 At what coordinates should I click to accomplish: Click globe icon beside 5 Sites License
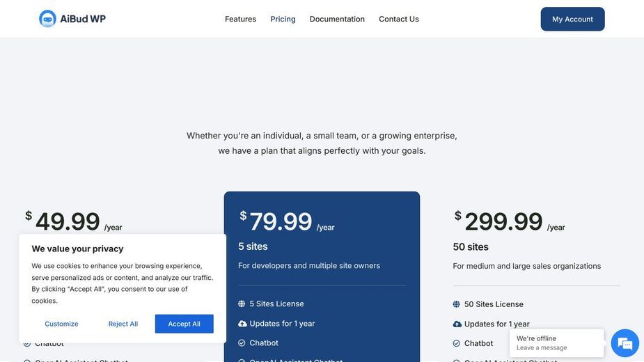click(242, 304)
